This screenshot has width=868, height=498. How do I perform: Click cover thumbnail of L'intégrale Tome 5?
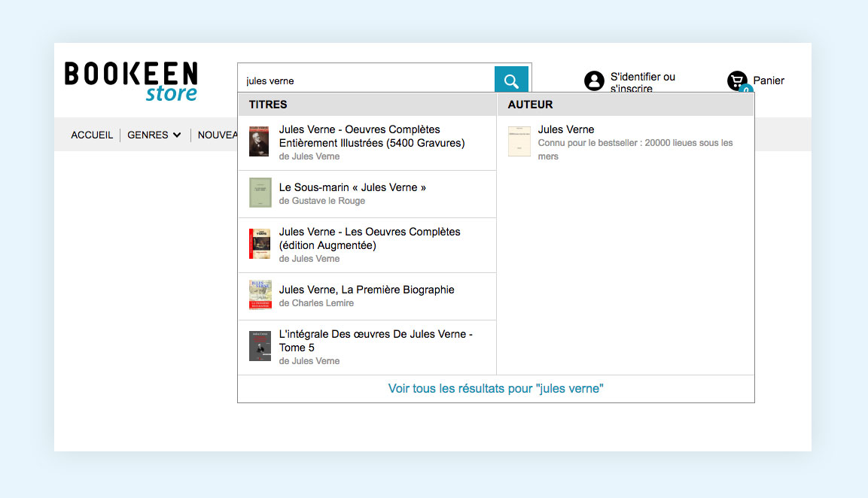[x=260, y=346]
